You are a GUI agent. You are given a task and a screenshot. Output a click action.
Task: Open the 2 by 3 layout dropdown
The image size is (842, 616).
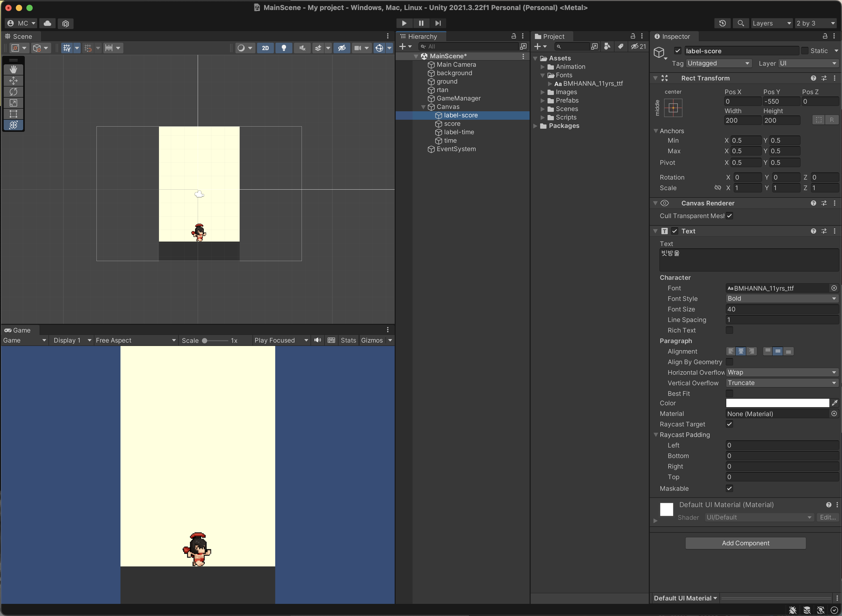pos(816,23)
